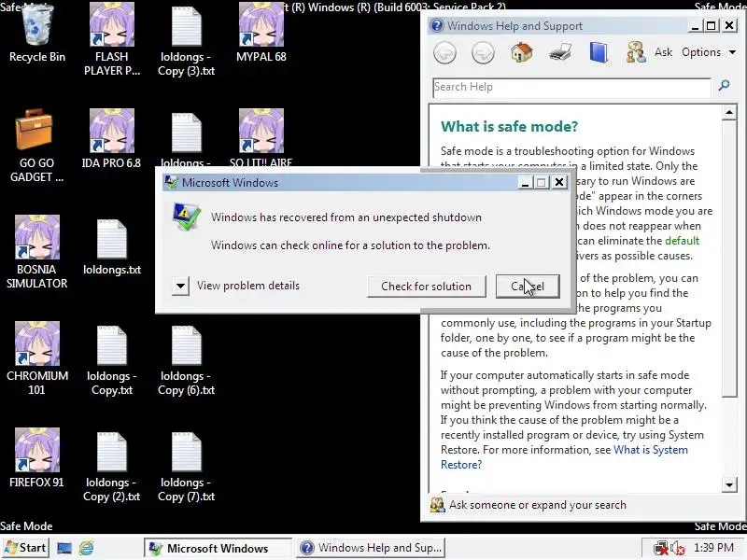Select the loldongs - Copy (7).txt file
Screen dimensions: 747x560
coord(186,468)
